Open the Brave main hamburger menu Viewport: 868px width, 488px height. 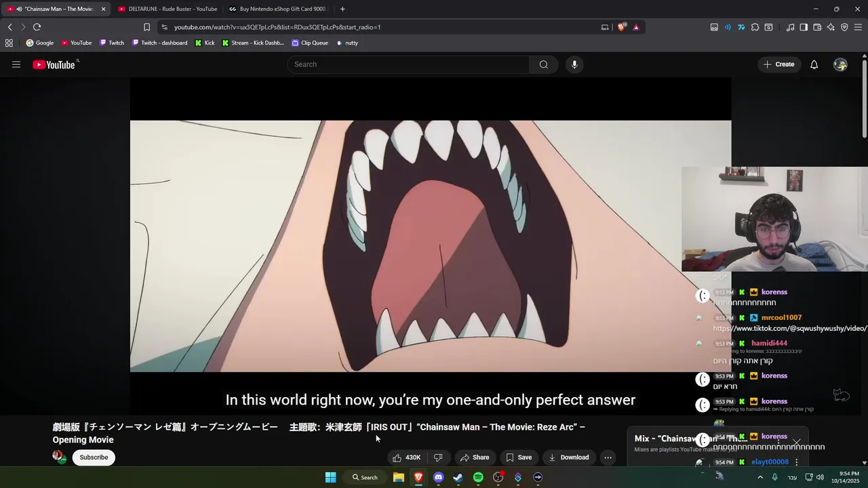coord(858,27)
